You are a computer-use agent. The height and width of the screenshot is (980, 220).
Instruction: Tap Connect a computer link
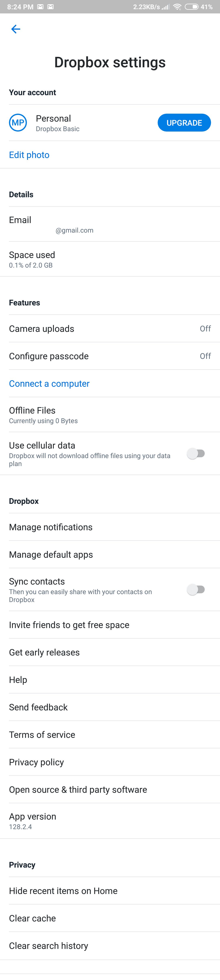tap(49, 383)
